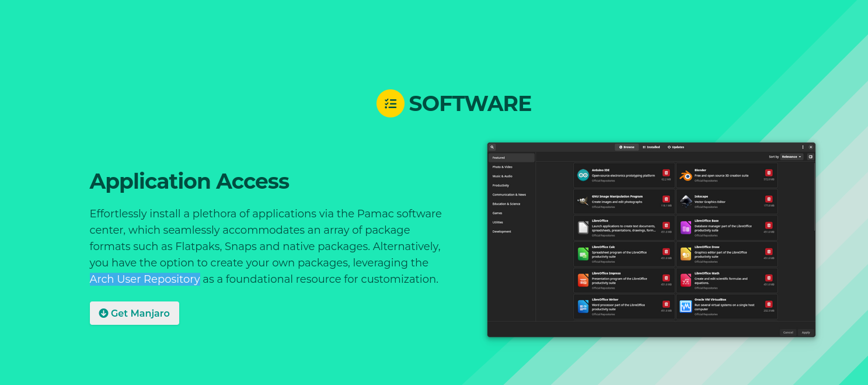The height and width of the screenshot is (385, 868).
Task: Click the search magnifier icon in Pamac
Action: click(492, 147)
